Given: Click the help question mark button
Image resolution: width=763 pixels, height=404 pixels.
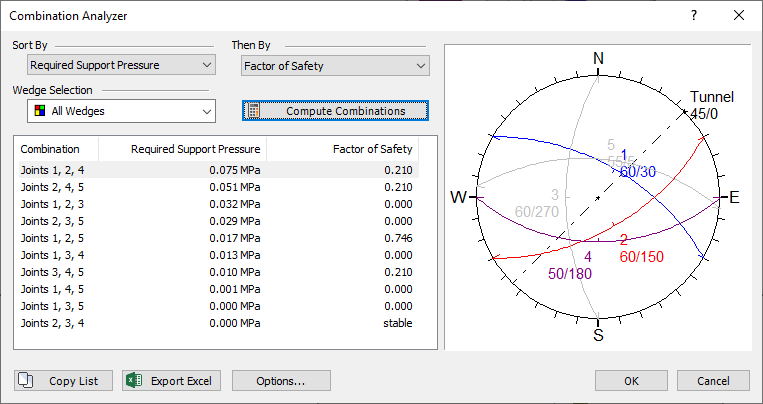Looking at the screenshot, I should [694, 16].
